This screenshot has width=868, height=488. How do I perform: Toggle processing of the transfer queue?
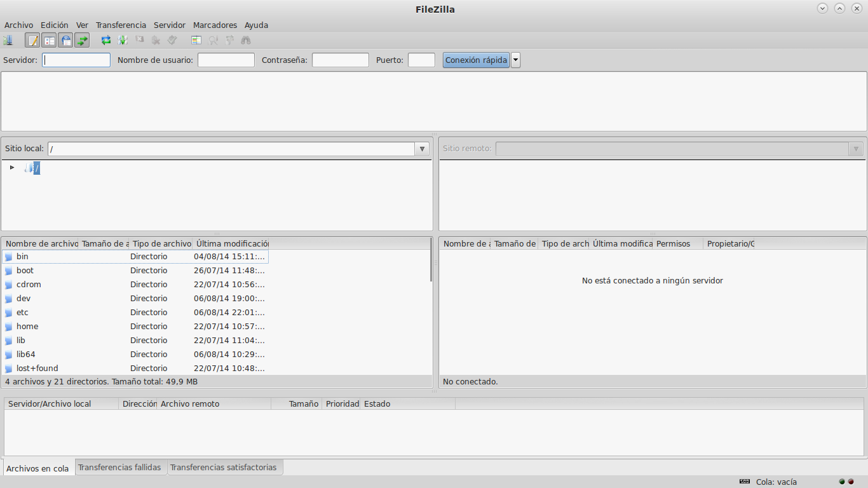click(123, 41)
